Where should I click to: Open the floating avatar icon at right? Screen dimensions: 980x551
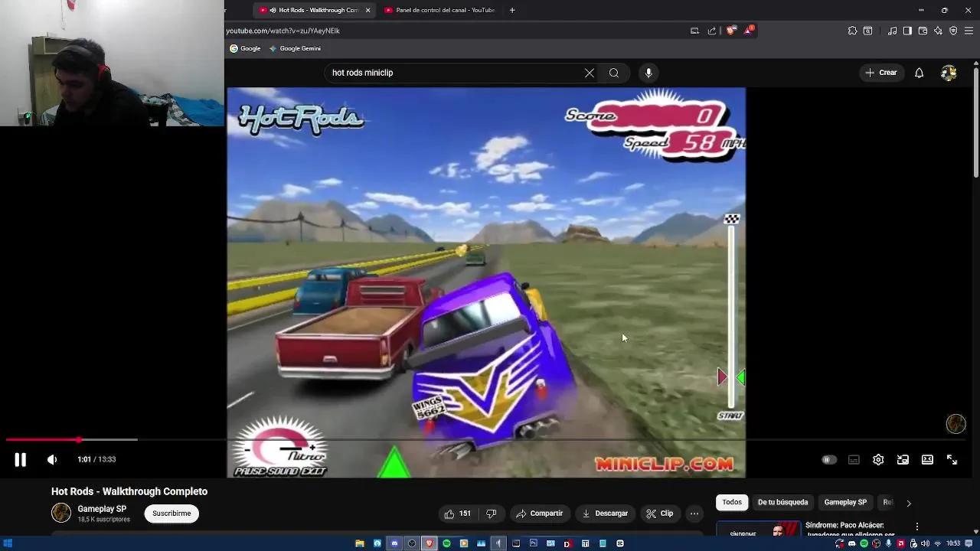coord(955,424)
